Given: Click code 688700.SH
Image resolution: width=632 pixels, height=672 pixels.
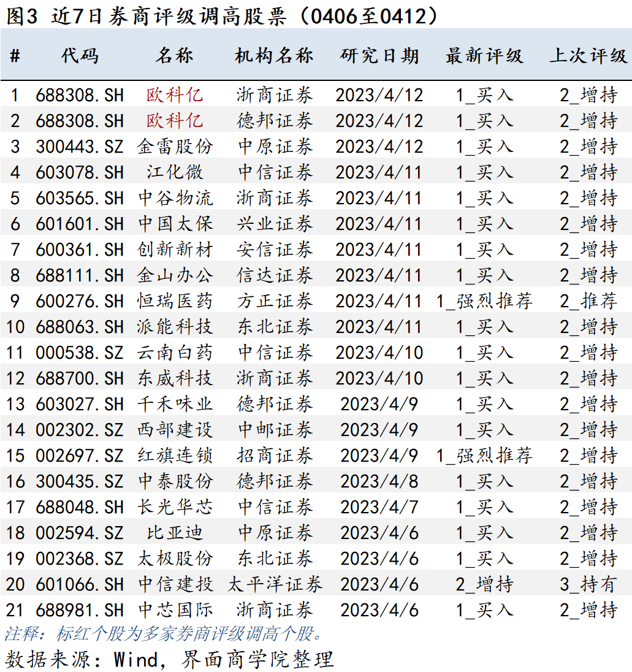Looking at the screenshot, I should click(x=80, y=378).
